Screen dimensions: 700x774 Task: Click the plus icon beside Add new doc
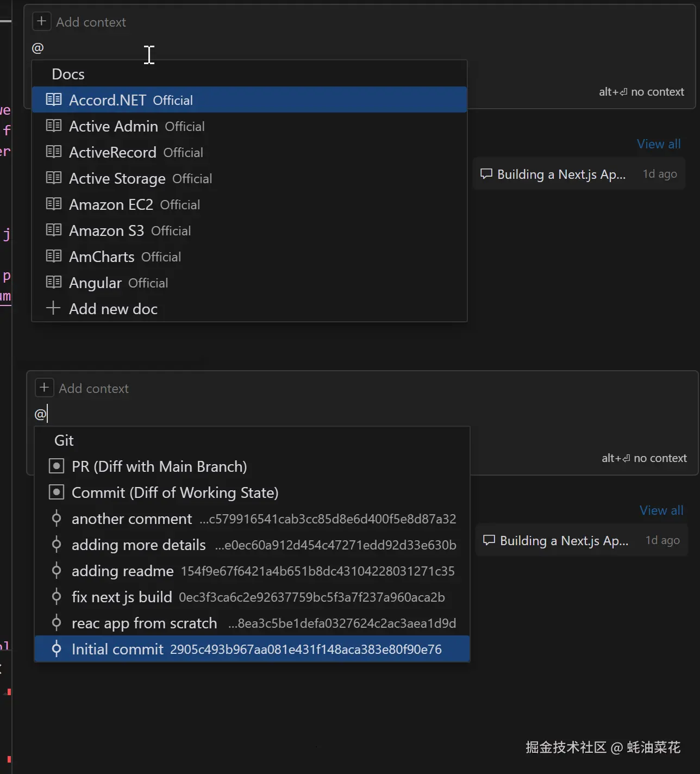click(53, 308)
